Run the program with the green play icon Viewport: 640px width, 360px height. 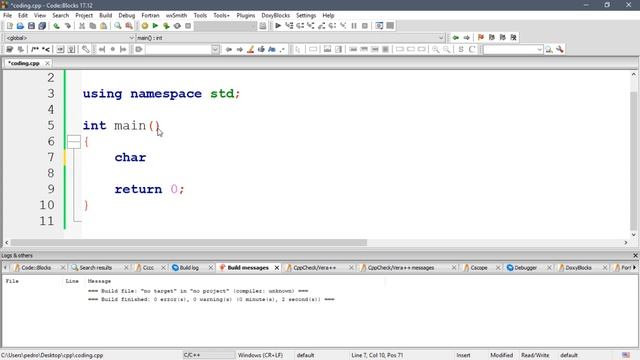[x=155, y=26]
